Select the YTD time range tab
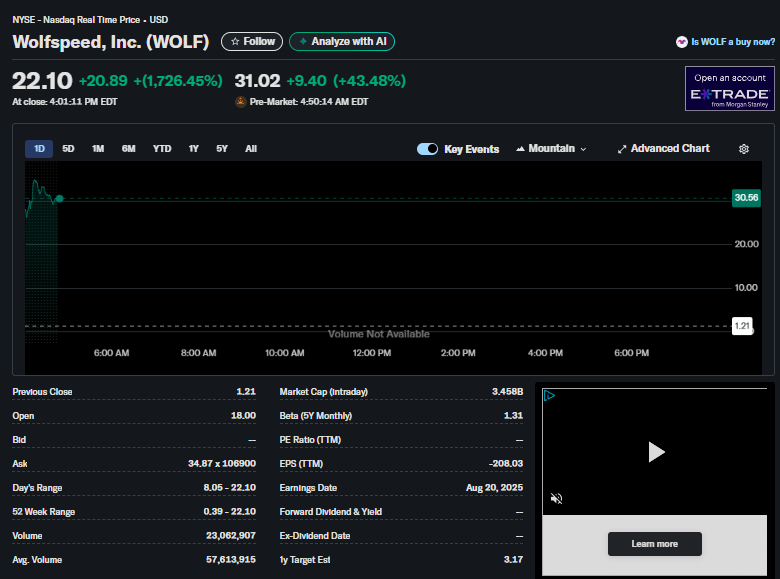This screenshot has width=780, height=579. (x=162, y=149)
